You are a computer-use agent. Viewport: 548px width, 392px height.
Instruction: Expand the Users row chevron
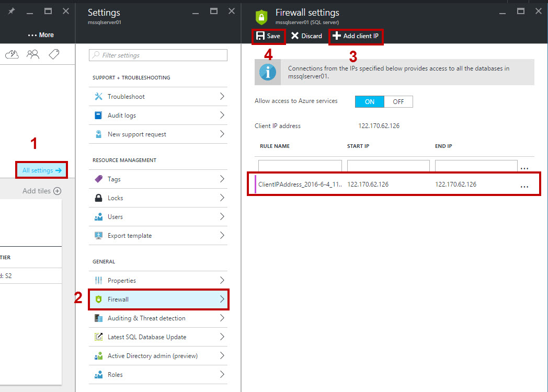click(222, 216)
